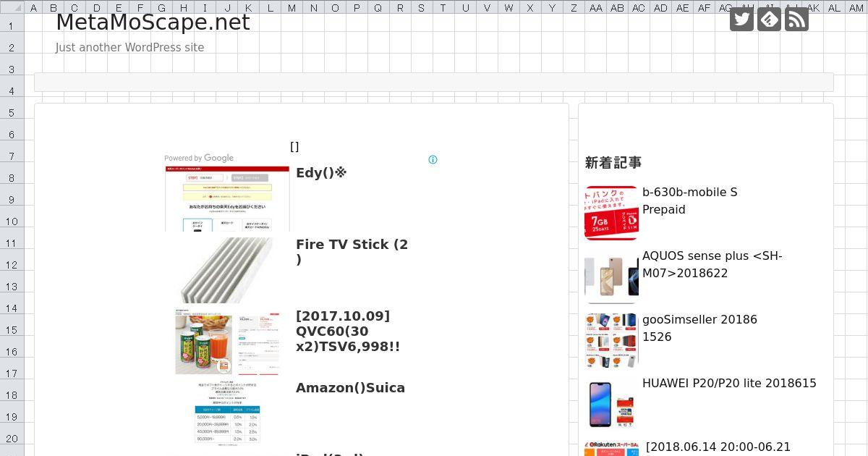This screenshot has height=456, width=868.
Task: Click the 7GB SIM card thumbnail
Action: pyautogui.click(x=611, y=213)
